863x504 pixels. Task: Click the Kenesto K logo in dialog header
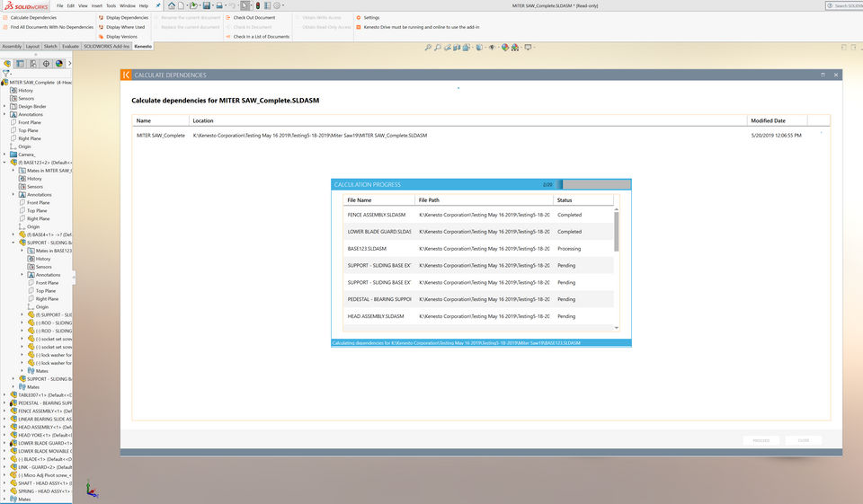click(126, 75)
